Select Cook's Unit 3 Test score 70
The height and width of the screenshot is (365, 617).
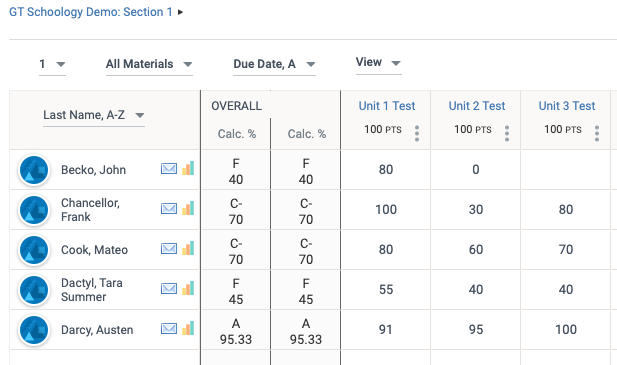point(565,250)
